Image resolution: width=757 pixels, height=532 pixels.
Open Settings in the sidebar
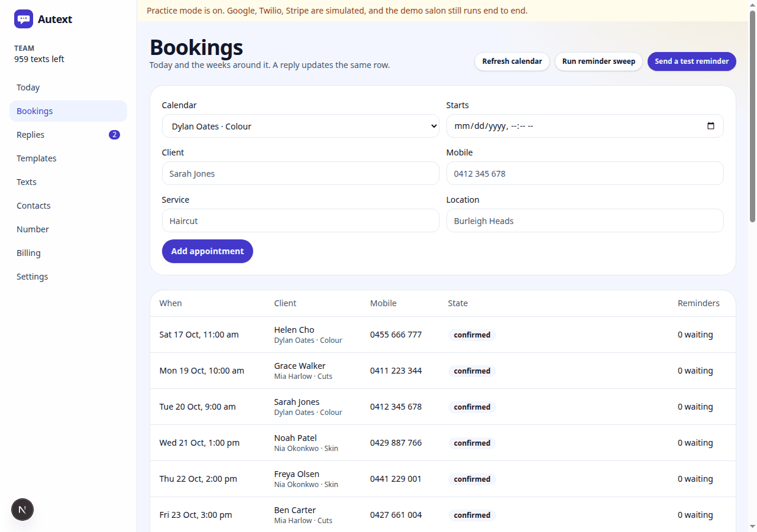click(x=68, y=277)
